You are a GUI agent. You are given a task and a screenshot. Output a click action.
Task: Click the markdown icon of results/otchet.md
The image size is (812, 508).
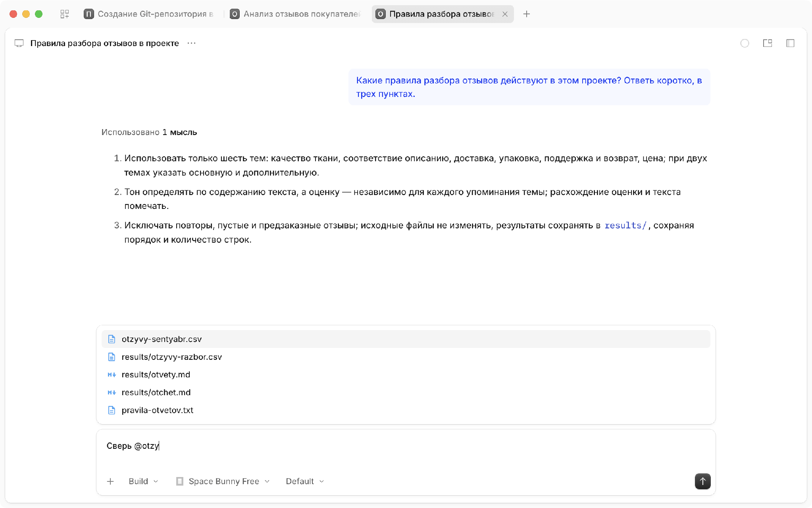[x=112, y=392]
